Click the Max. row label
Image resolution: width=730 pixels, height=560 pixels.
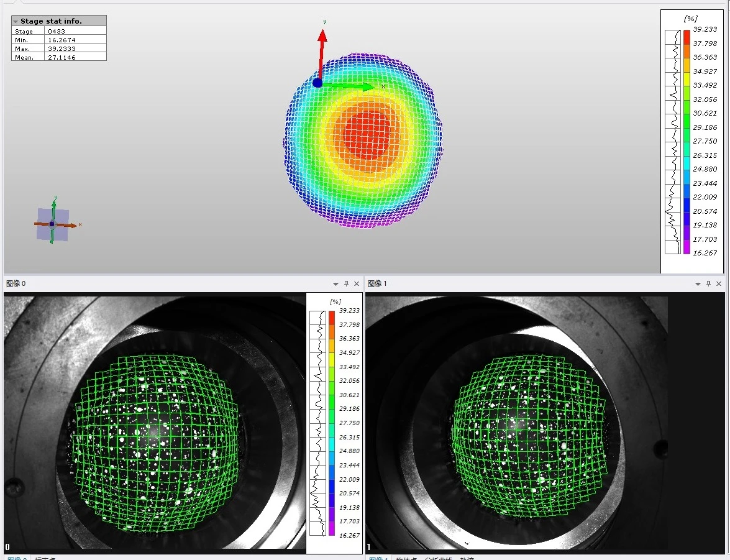(x=22, y=48)
